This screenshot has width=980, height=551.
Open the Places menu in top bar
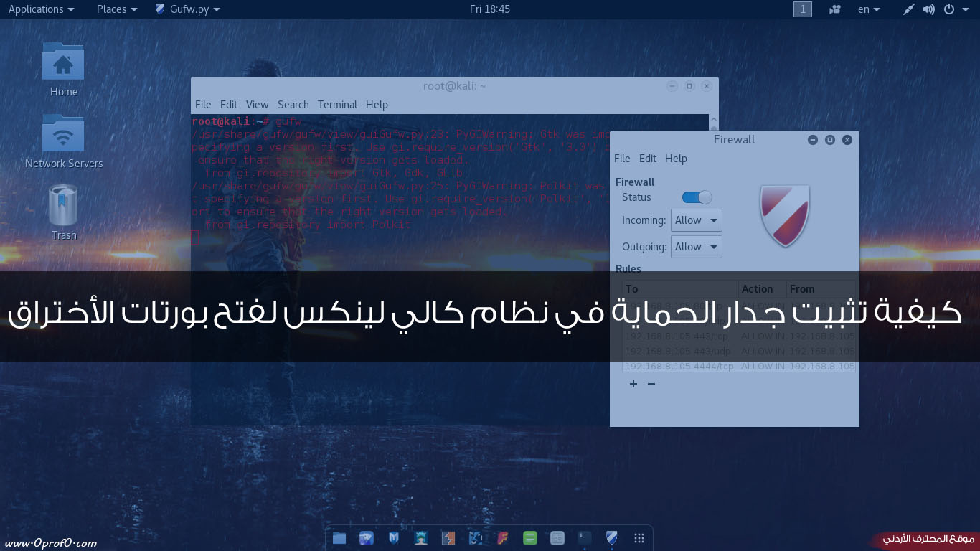tap(117, 9)
